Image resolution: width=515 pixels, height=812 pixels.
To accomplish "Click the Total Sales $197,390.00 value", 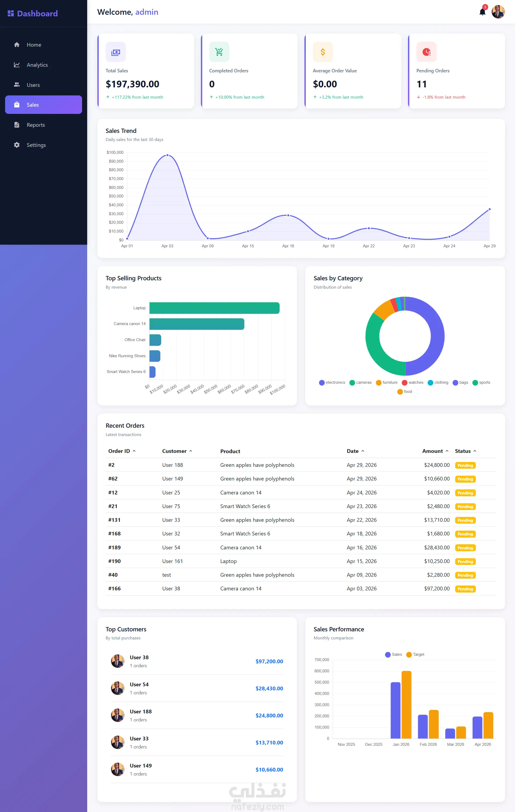I will click(132, 84).
